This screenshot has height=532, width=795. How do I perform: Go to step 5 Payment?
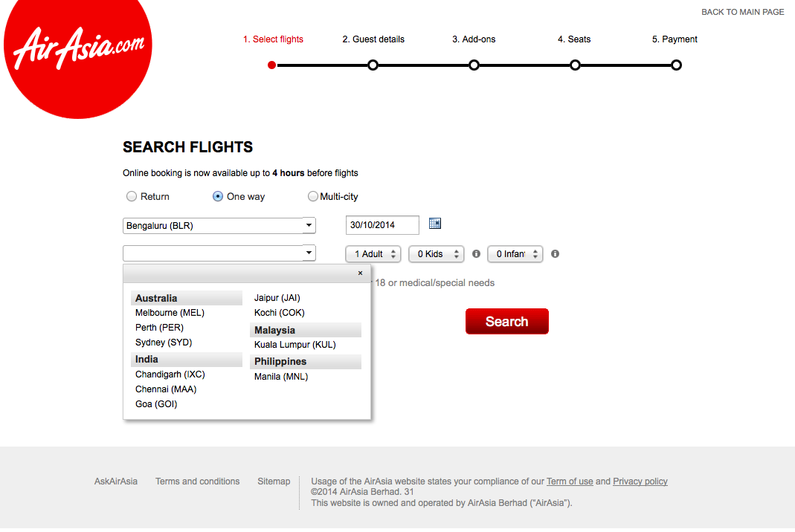point(675,39)
